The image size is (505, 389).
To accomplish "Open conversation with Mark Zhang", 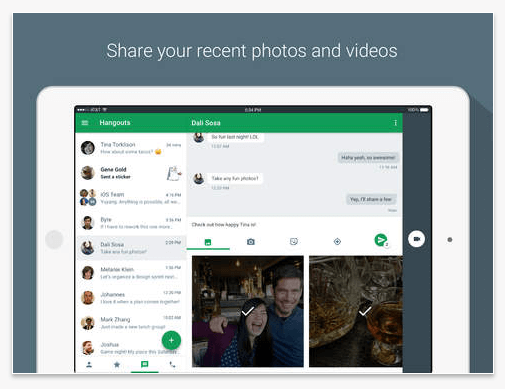I will pos(131,323).
